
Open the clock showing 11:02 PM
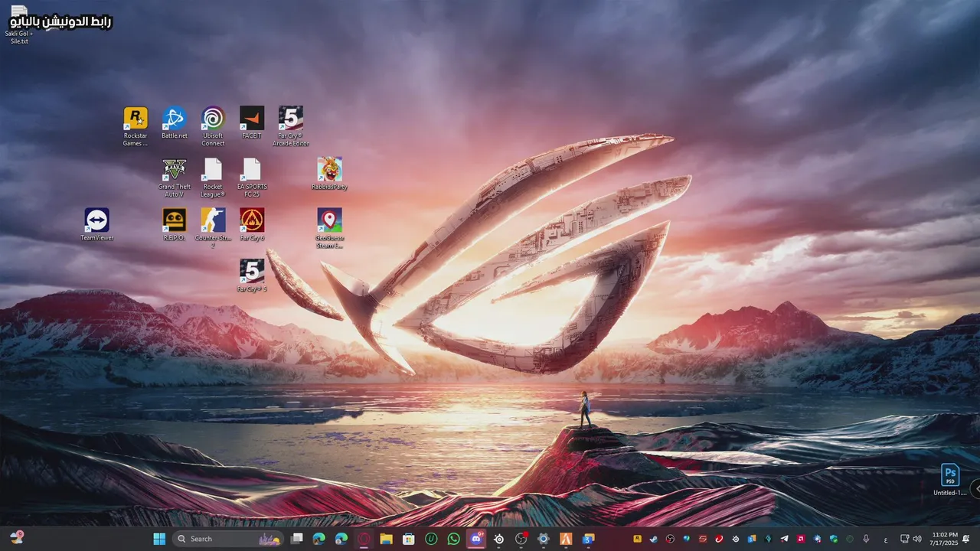coord(946,539)
